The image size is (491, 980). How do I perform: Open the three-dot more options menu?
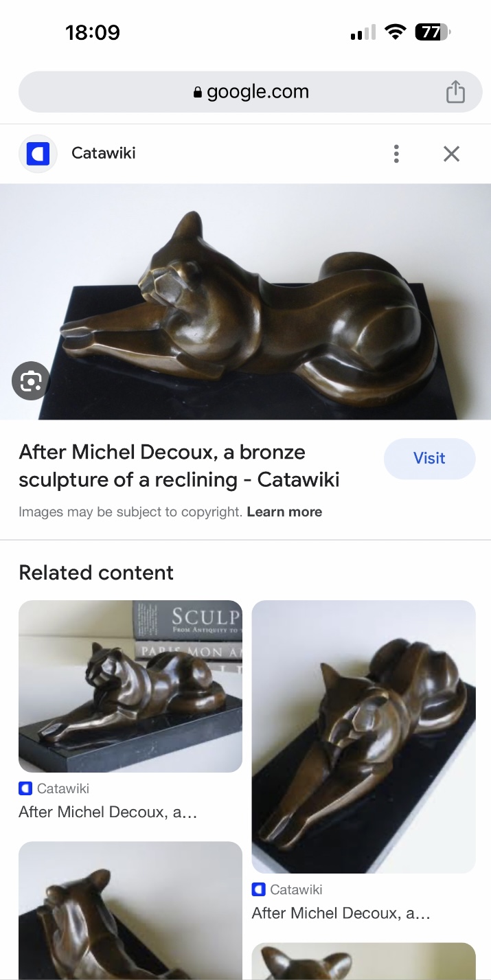[396, 153]
